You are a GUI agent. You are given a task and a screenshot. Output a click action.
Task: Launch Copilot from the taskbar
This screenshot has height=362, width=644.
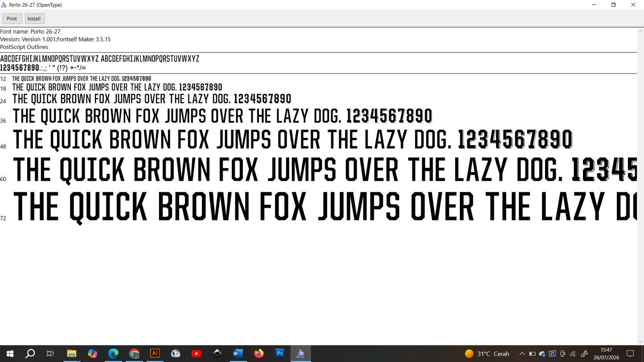[92, 354]
